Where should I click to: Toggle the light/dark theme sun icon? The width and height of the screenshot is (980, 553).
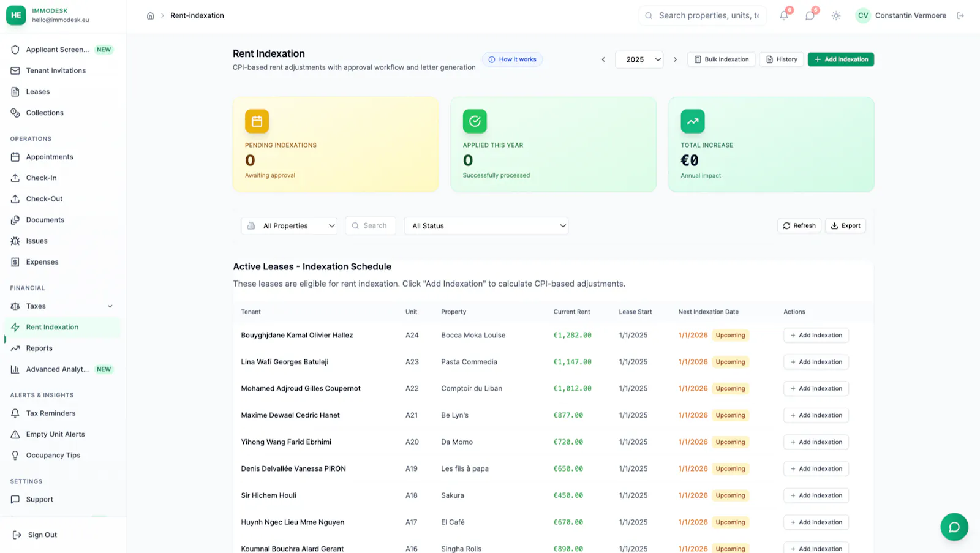click(836, 16)
